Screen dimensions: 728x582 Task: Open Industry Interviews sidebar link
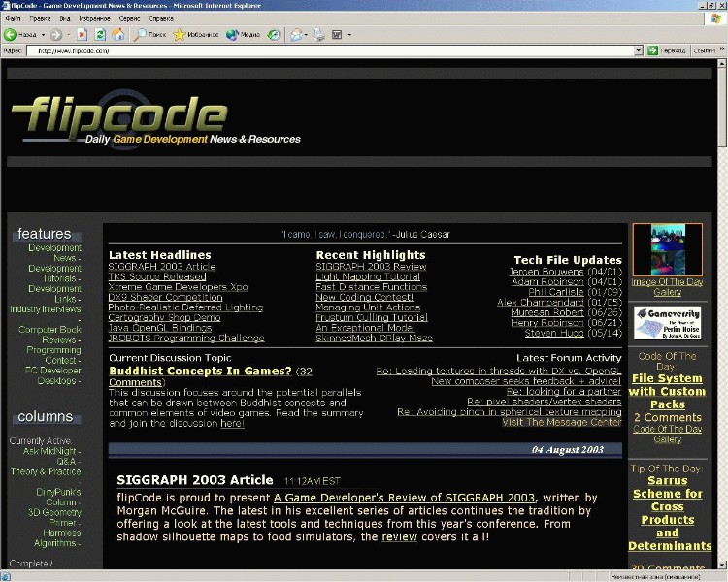[x=46, y=309]
